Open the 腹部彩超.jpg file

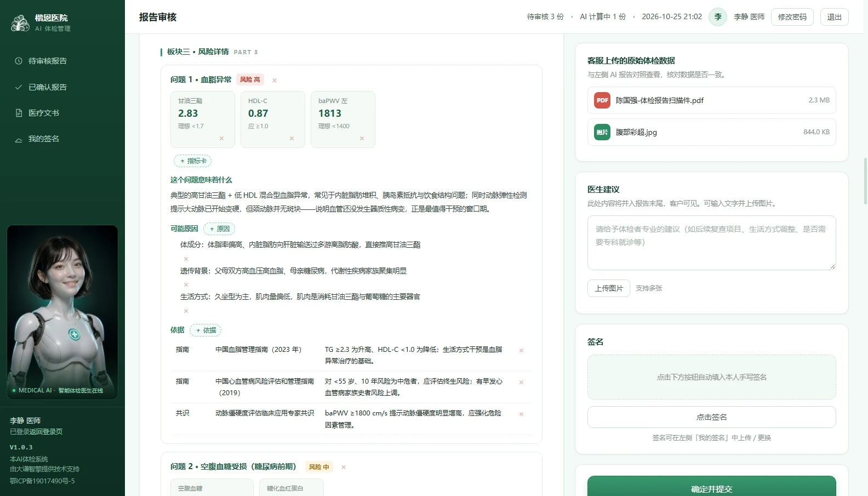point(712,132)
